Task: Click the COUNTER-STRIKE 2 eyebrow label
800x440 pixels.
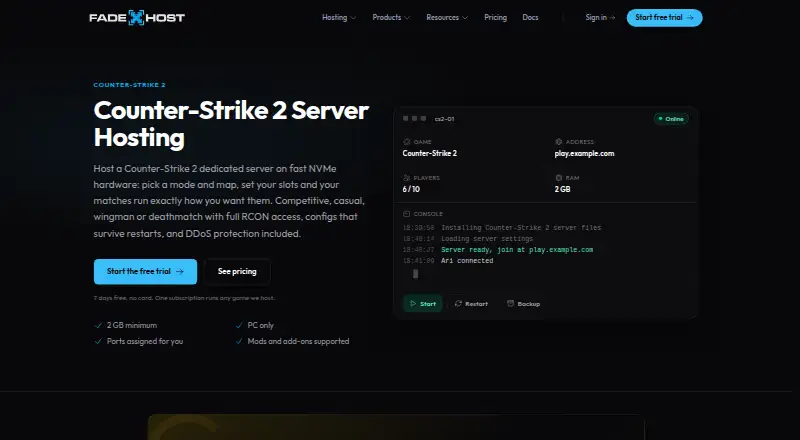Action: pyautogui.click(x=130, y=85)
